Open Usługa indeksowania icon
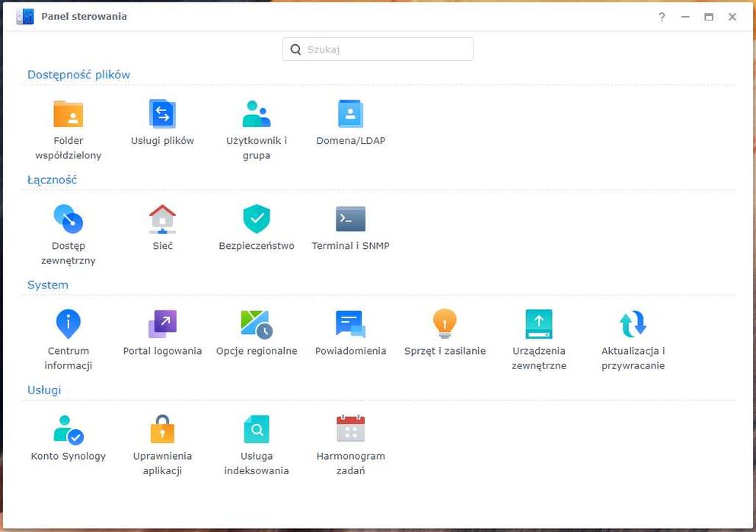Viewport: 756px width, 532px height. tap(257, 429)
